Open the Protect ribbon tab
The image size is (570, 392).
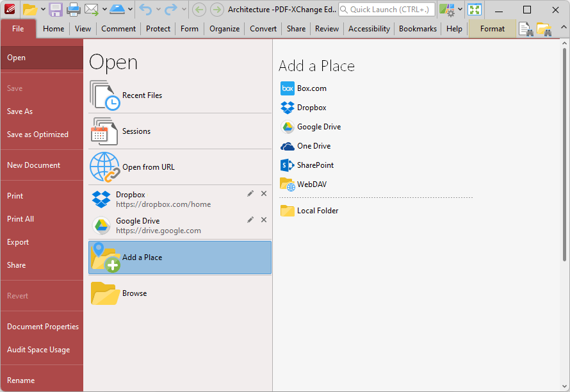(x=158, y=29)
